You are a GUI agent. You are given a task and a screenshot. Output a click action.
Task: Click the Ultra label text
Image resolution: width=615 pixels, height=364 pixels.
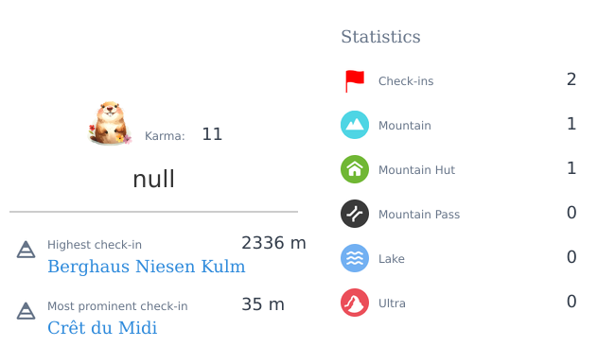(x=392, y=303)
